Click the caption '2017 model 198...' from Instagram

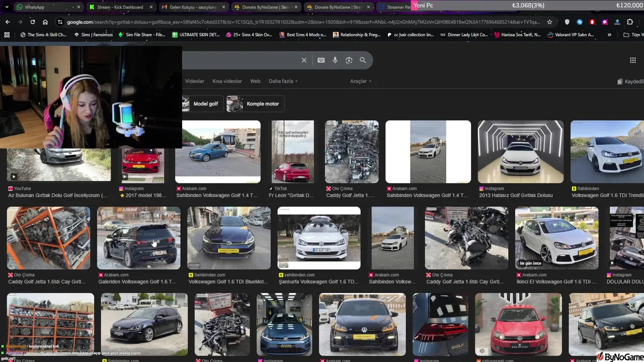(x=142, y=196)
